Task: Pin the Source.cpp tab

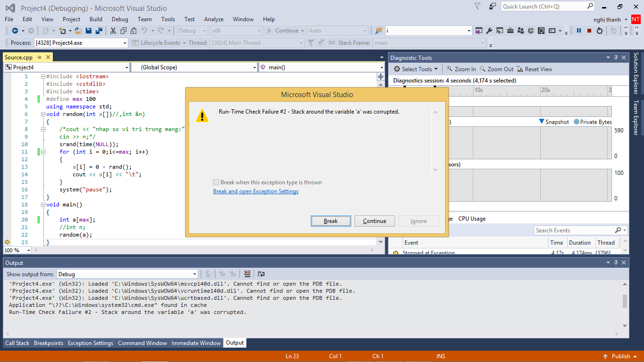Action: click(40, 58)
